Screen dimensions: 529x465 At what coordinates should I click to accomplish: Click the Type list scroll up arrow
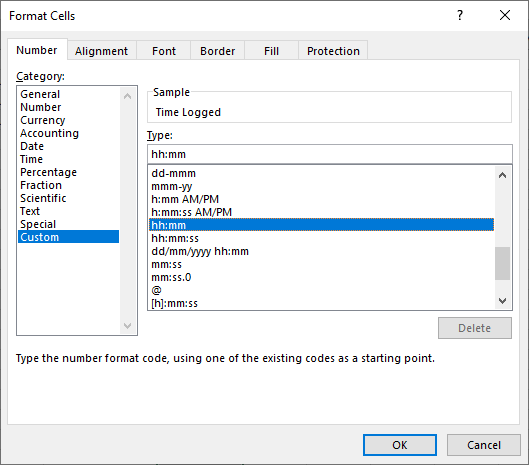(502, 175)
